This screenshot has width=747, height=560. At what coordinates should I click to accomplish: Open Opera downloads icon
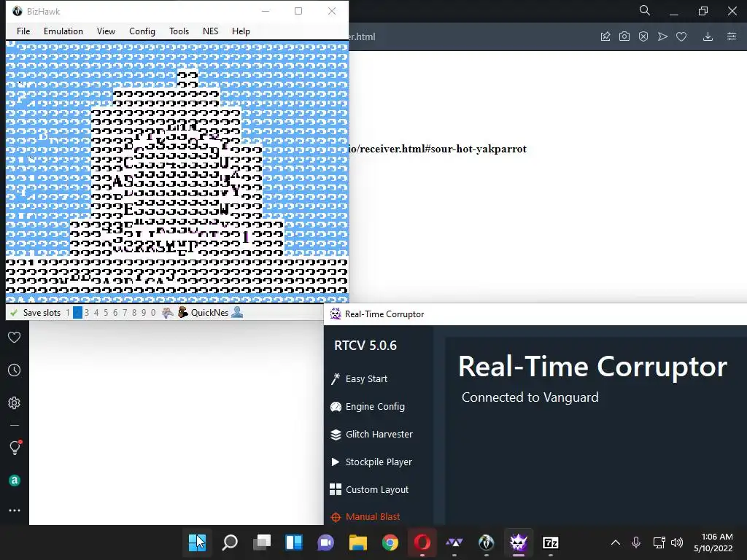708,36
